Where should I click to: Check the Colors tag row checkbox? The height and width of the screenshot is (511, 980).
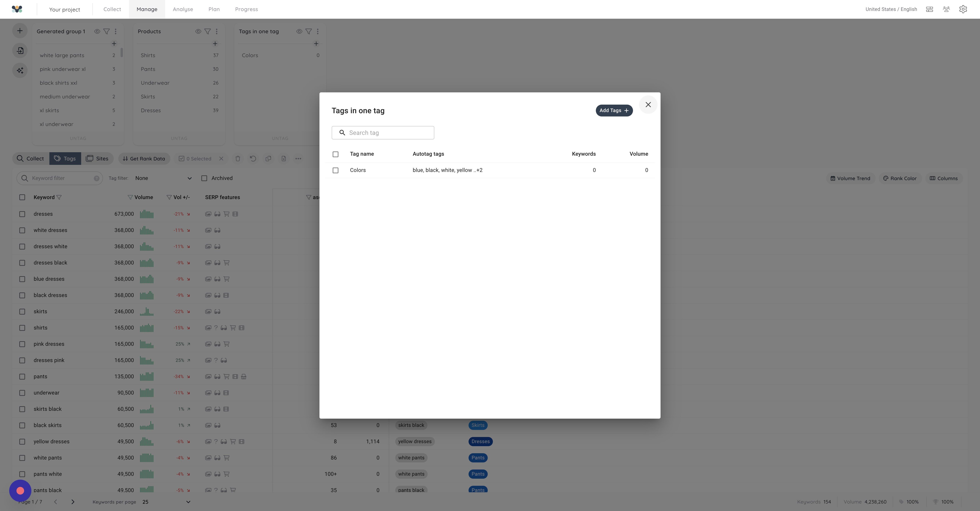(x=335, y=170)
